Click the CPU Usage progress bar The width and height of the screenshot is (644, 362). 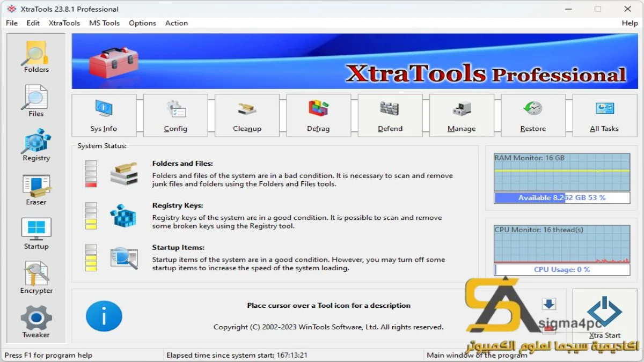tap(562, 270)
